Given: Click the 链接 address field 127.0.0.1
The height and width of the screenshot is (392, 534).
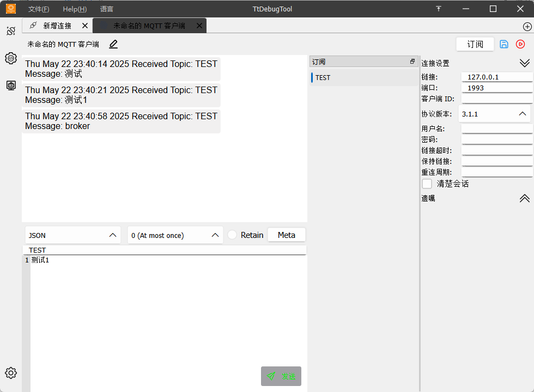Looking at the screenshot, I should (497, 77).
